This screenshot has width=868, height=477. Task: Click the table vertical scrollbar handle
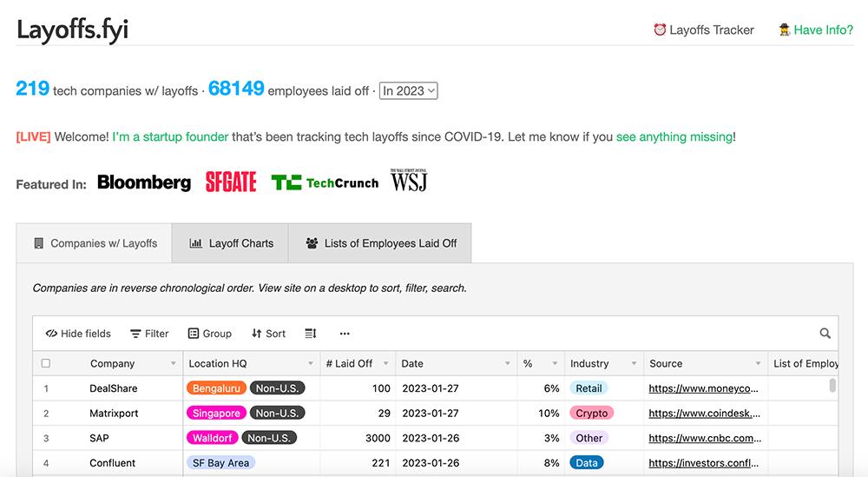pyautogui.click(x=832, y=386)
